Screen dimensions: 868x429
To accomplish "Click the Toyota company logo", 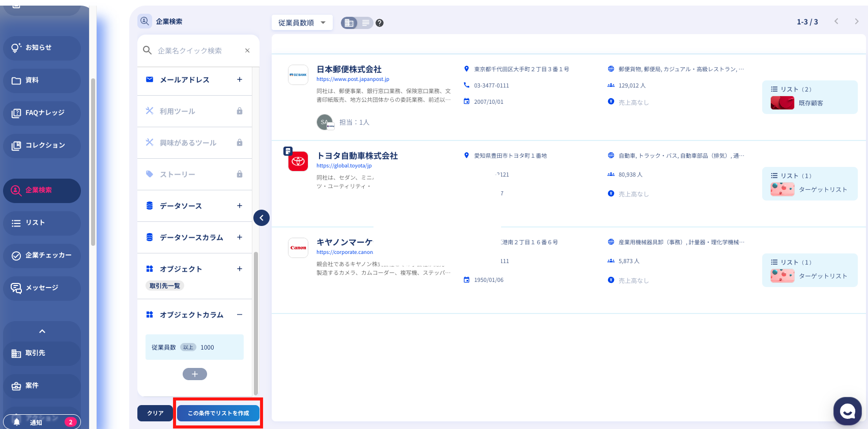I will point(298,162).
